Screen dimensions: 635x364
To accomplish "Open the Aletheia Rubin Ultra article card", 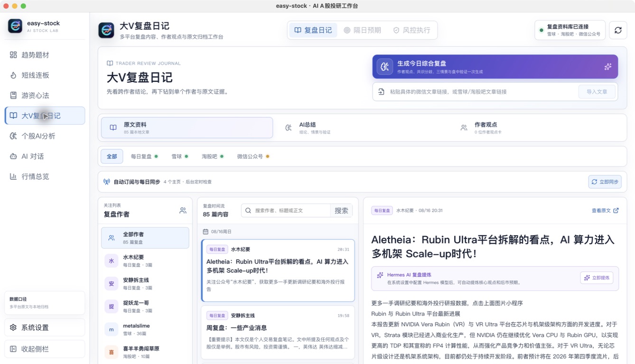I will pos(278,270).
